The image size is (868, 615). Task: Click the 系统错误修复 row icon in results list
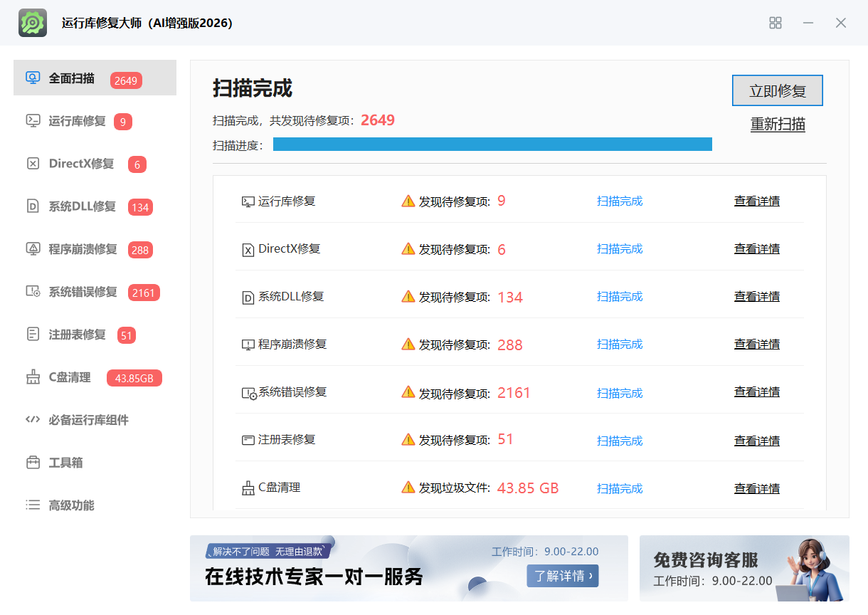point(249,393)
